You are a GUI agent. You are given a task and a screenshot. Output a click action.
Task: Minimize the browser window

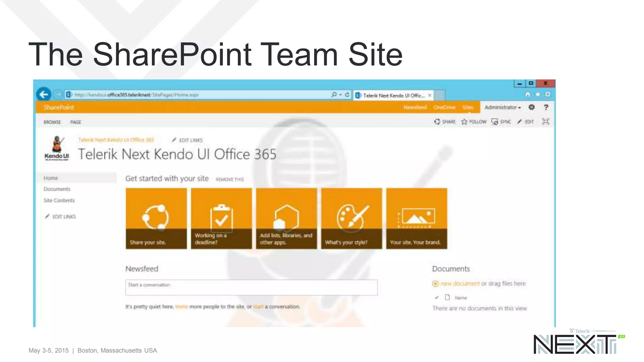click(x=519, y=83)
